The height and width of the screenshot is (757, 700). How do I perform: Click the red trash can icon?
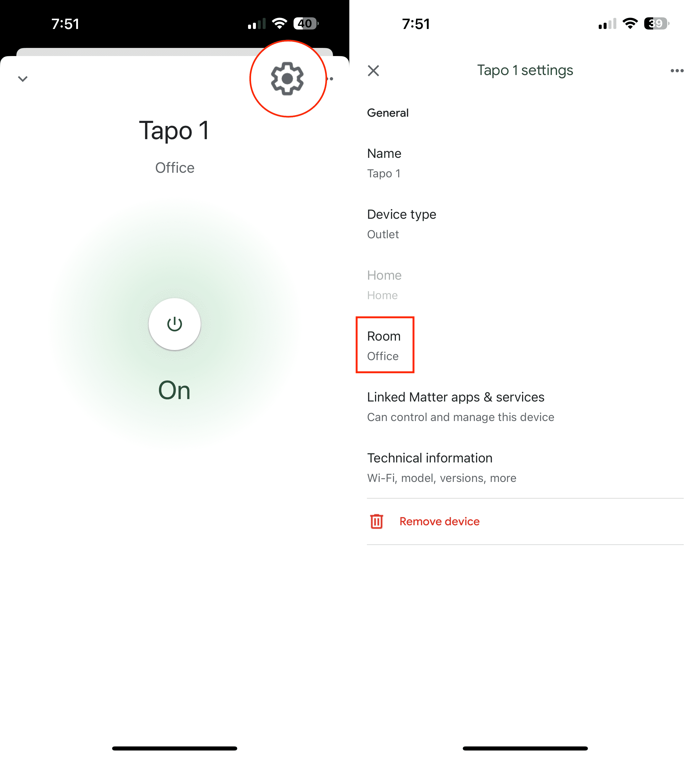click(376, 521)
